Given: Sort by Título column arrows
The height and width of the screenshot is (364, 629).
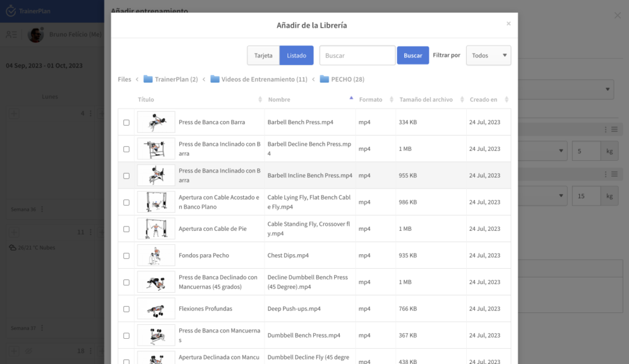Looking at the screenshot, I should (260, 99).
